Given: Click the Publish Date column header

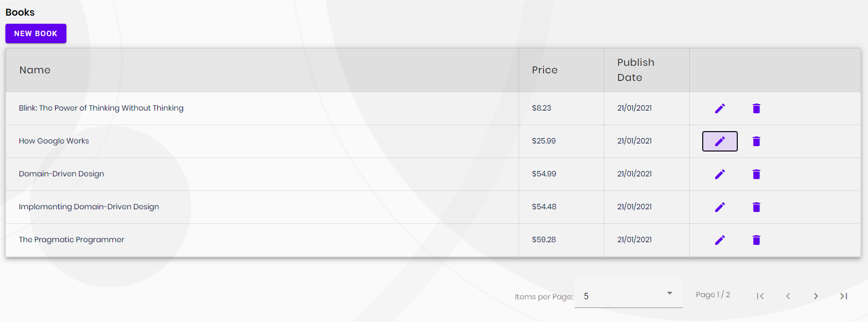Looking at the screenshot, I should tap(636, 70).
